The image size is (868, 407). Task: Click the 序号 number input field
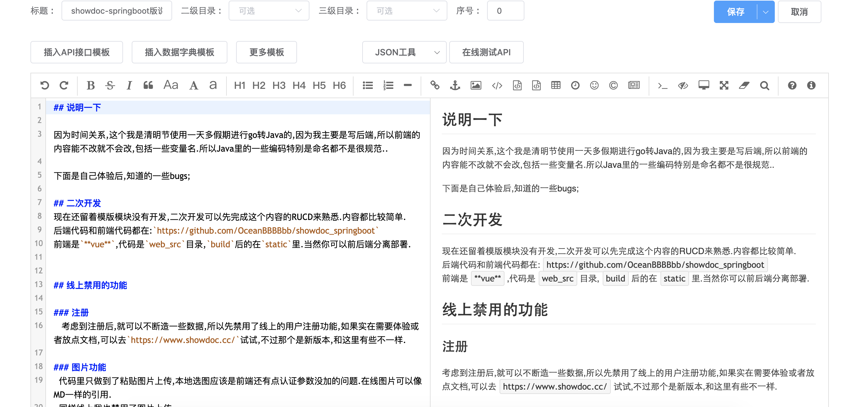pos(505,11)
